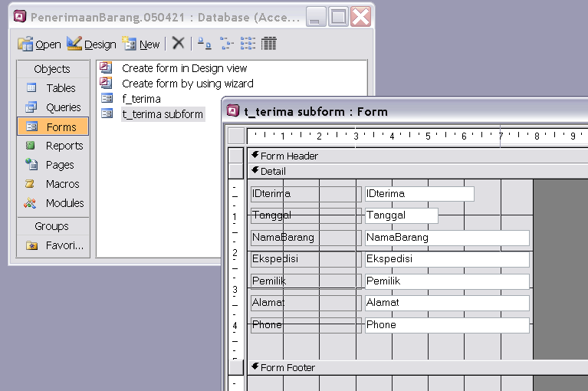
Task: Click the Favorites folder icon
Action: pos(31,246)
